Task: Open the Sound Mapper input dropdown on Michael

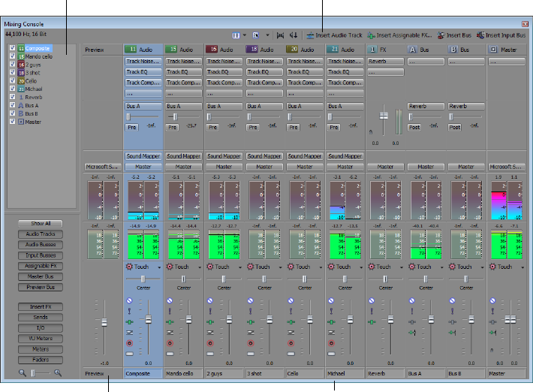Action: coord(344,156)
